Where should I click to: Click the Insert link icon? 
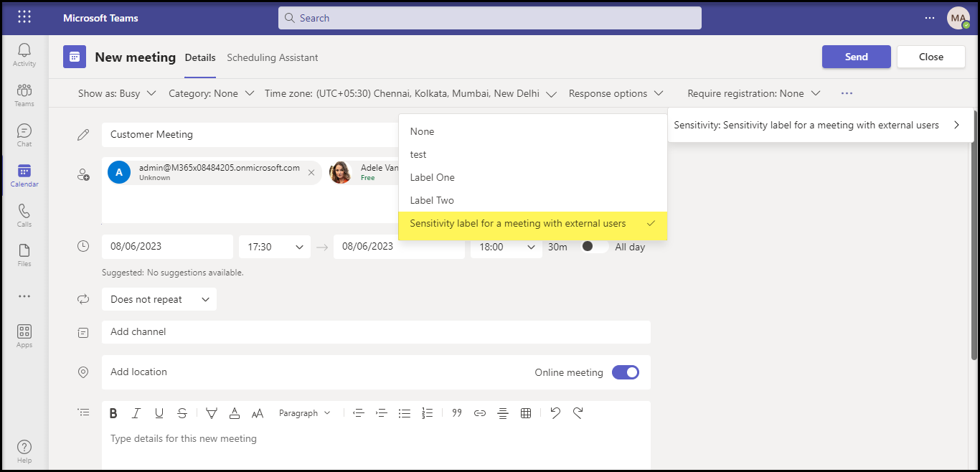click(x=480, y=413)
